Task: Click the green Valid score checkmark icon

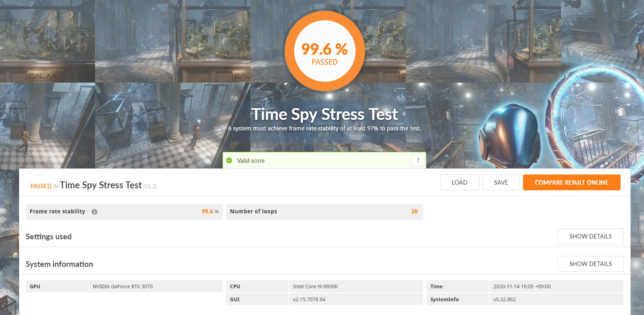Action: tap(229, 161)
